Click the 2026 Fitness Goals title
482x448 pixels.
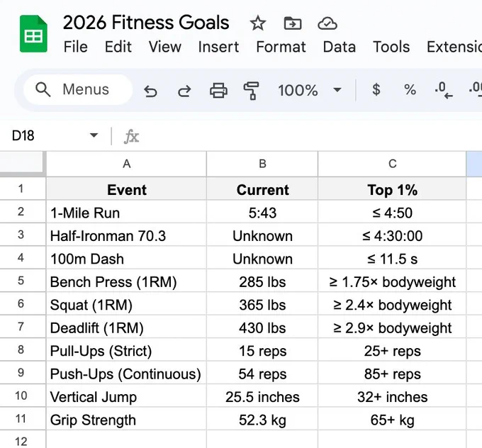coord(146,23)
